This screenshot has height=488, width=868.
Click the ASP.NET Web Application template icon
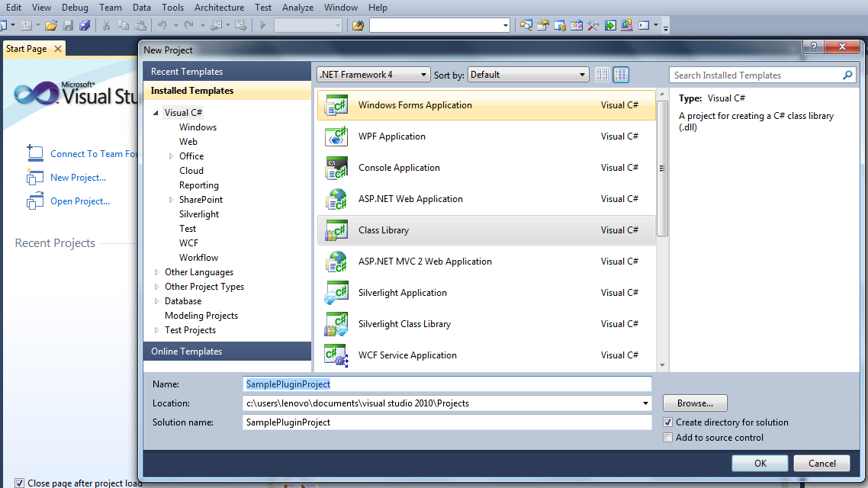[336, 198]
